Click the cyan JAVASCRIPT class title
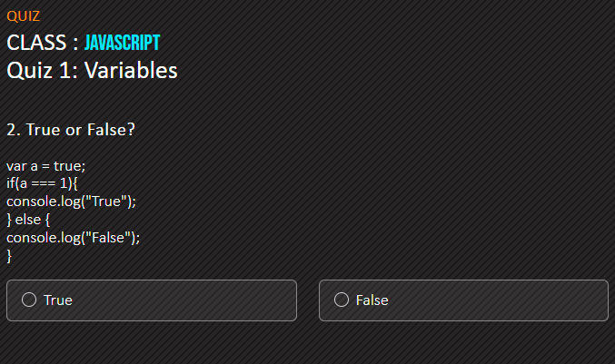The height and width of the screenshot is (364, 615). (x=123, y=43)
